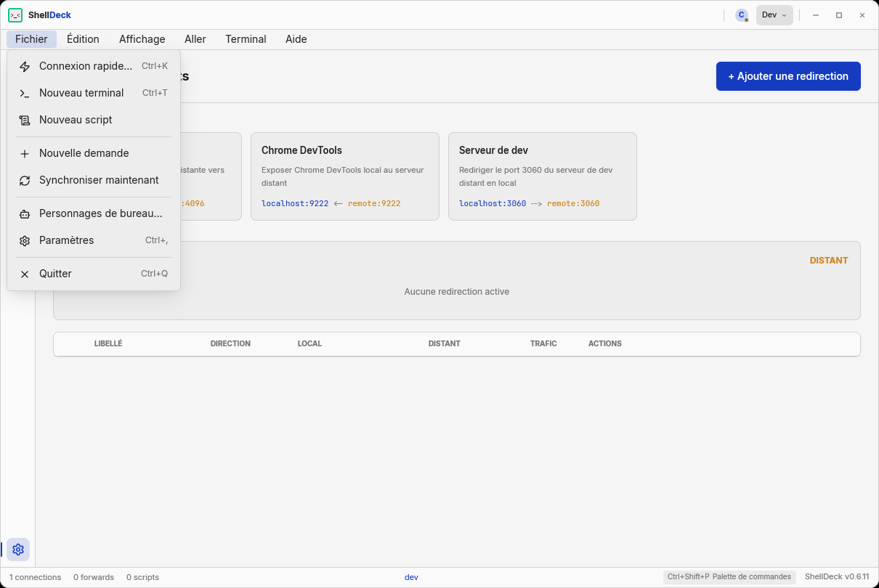Open the Édition menu
The width and height of the screenshot is (879, 588).
pos(83,39)
